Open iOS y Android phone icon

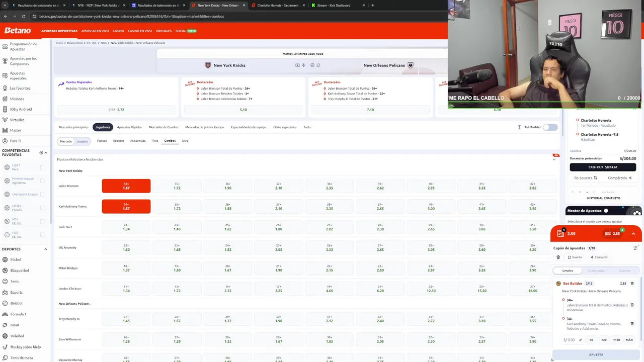[5, 109]
